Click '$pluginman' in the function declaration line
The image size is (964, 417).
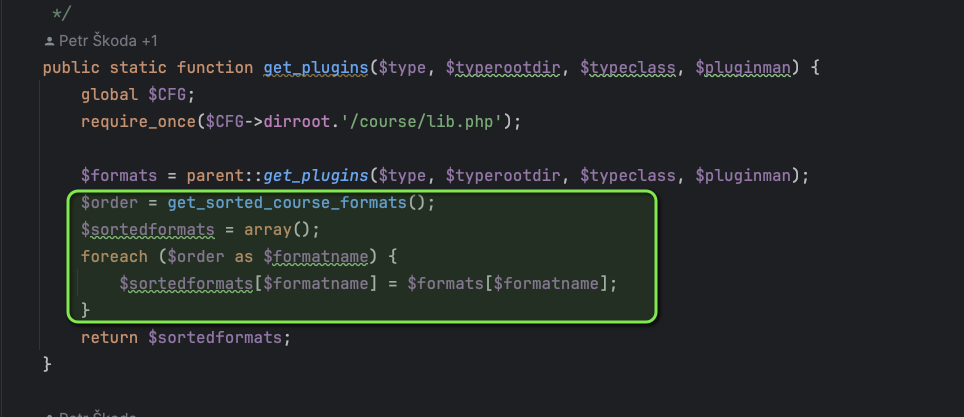(x=743, y=68)
